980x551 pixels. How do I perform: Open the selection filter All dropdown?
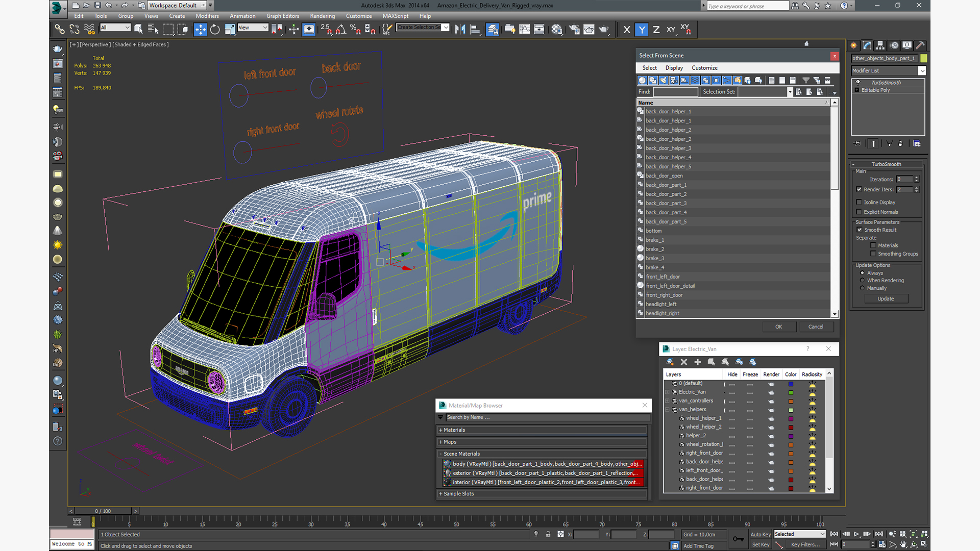[115, 28]
